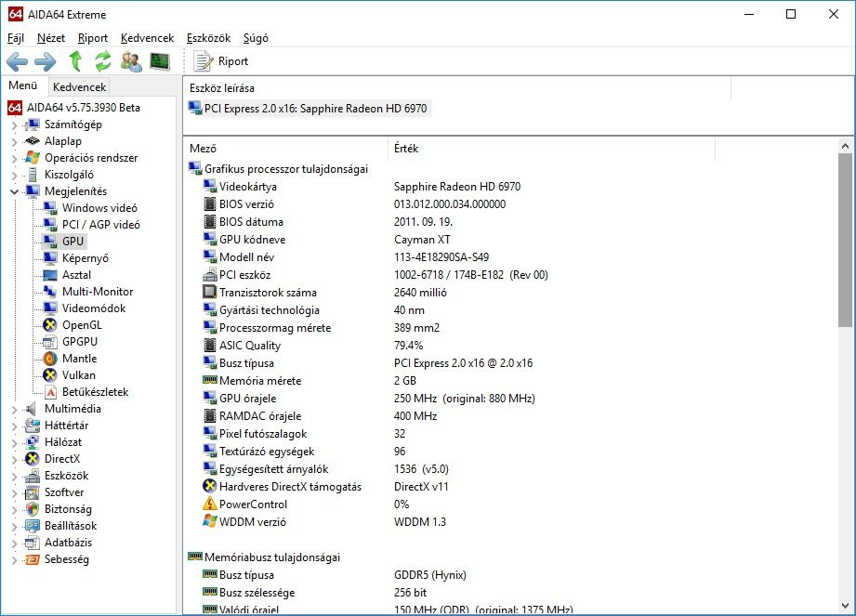Screen dimensions: 856x616
Task: Select the OpenGL icon in tree
Action: 50,325
